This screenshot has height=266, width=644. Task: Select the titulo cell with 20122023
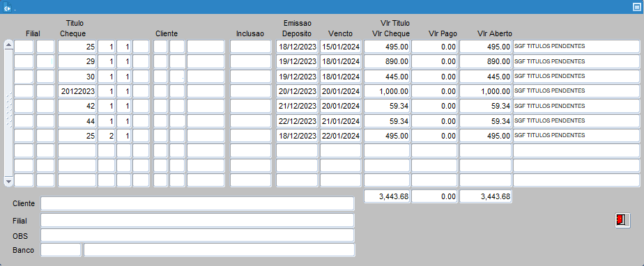pos(77,91)
